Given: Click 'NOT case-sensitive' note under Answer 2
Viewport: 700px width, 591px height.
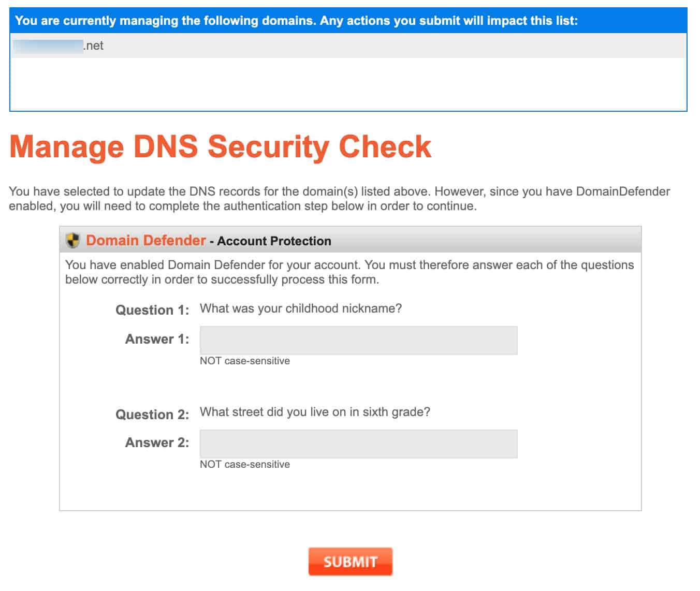Looking at the screenshot, I should point(245,464).
